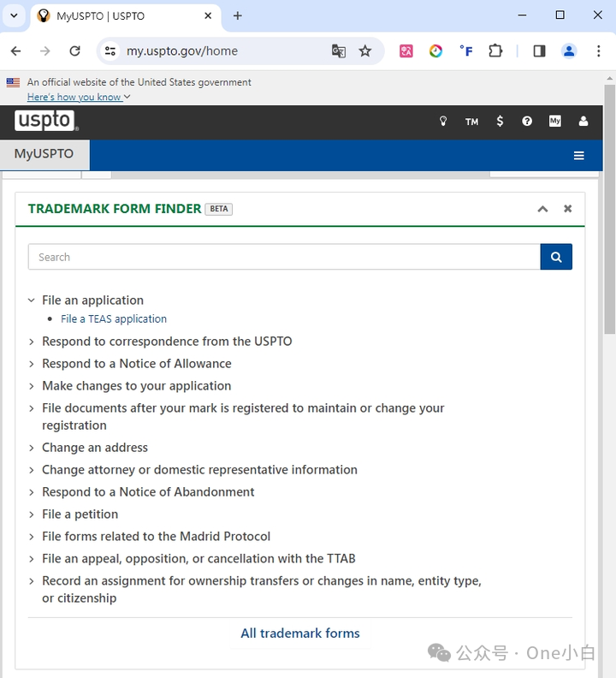Viewport: 616px width, 678px height.
Task: Click the page vertical scrollbar thumb
Action: 609,209
